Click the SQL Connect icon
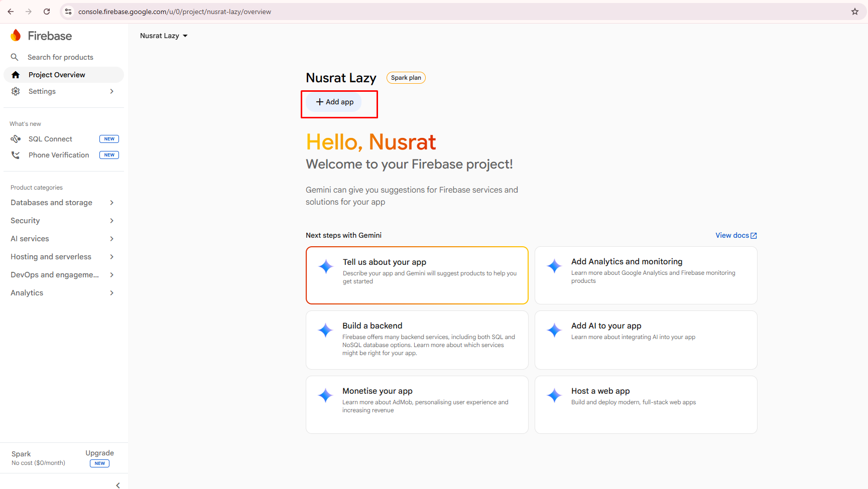Image resolution: width=868 pixels, height=489 pixels. pyautogui.click(x=16, y=139)
